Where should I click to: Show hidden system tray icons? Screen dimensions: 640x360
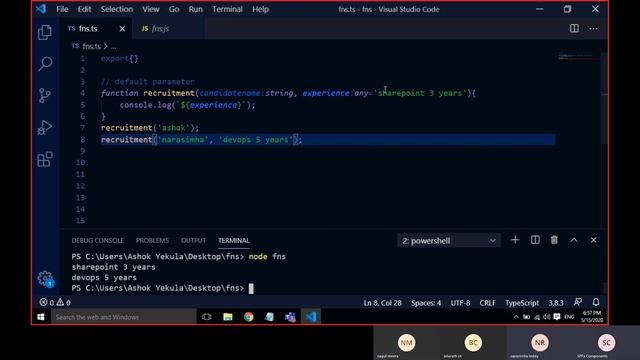click(x=516, y=317)
